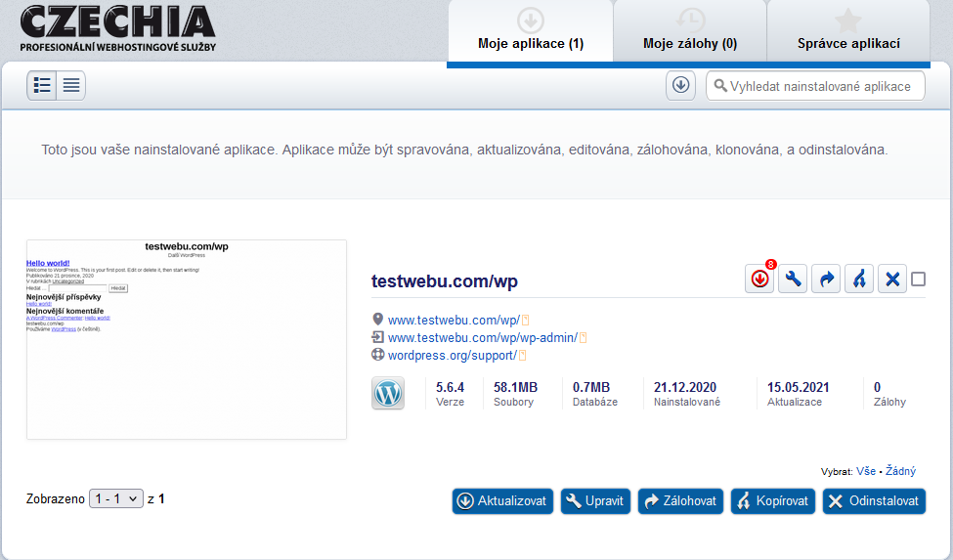Open the Správce aplikací tab
The height and width of the screenshot is (560, 953).
coord(848,43)
